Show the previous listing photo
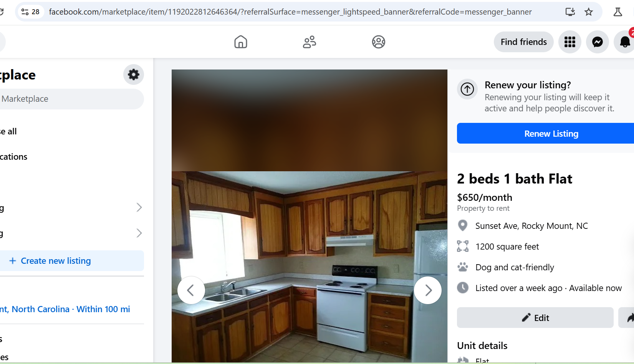The image size is (634, 364). tap(191, 290)
